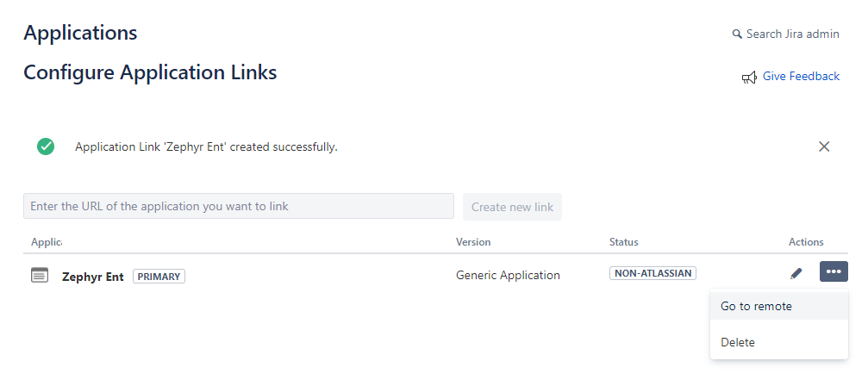
Task: Select Go to remote menu option
Action: click(756, 306)
